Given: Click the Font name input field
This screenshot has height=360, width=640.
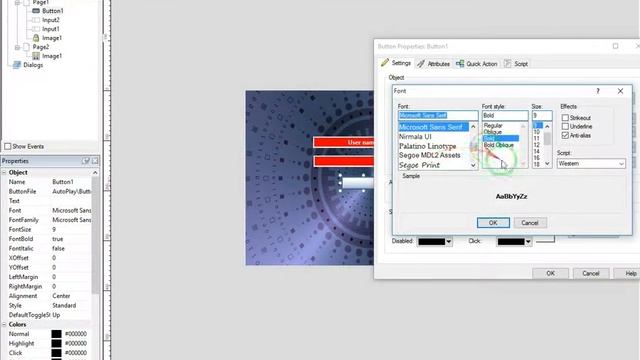Looking at the screenshot, I should (438, 116).
